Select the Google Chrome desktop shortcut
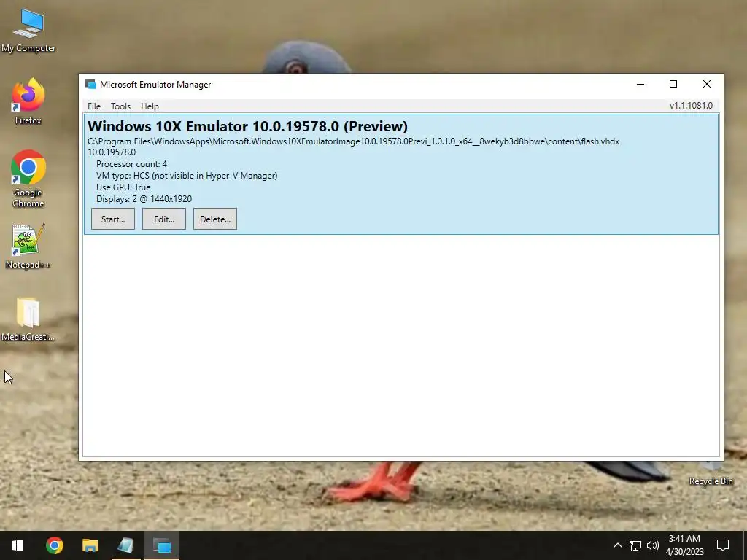The width and height of the screenshot is (747, 560). tap(28, 179)
